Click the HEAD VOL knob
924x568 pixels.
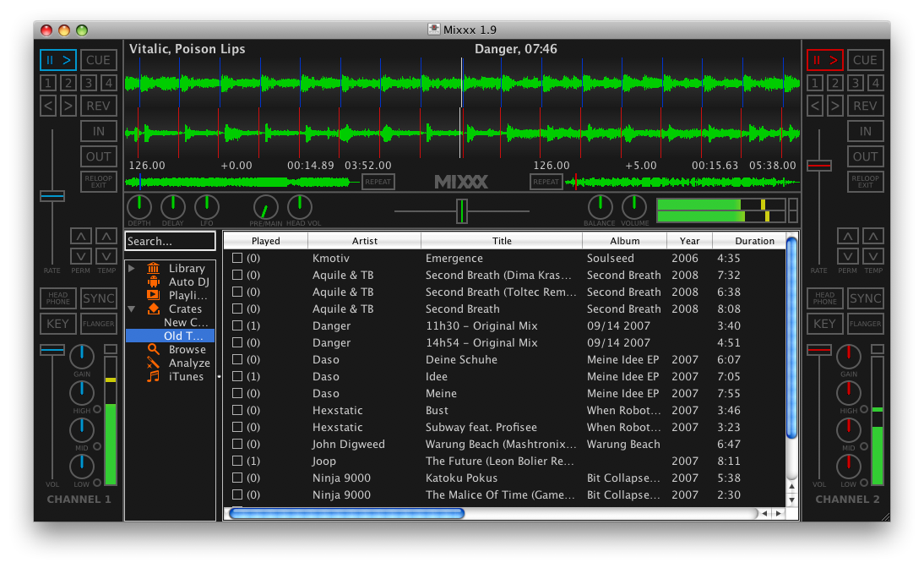click(x=299, y=207)
